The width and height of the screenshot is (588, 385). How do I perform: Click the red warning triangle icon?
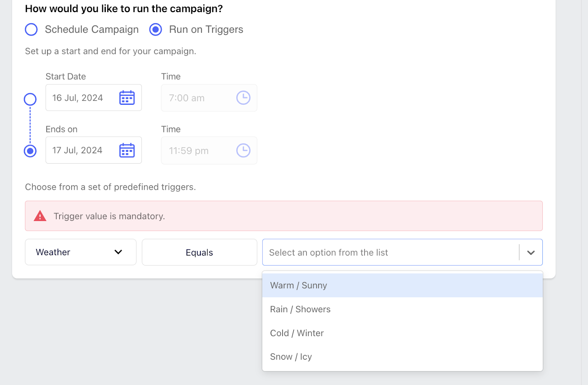[40, 216]
